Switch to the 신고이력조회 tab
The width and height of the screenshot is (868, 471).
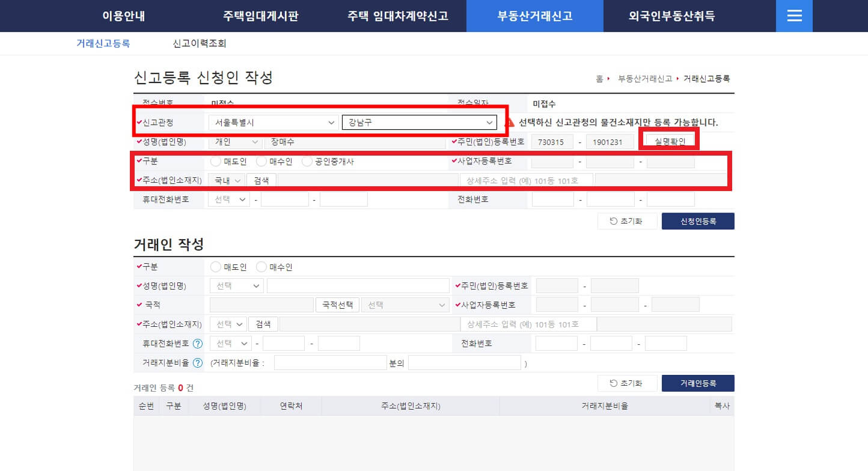(x=198, y=43)
